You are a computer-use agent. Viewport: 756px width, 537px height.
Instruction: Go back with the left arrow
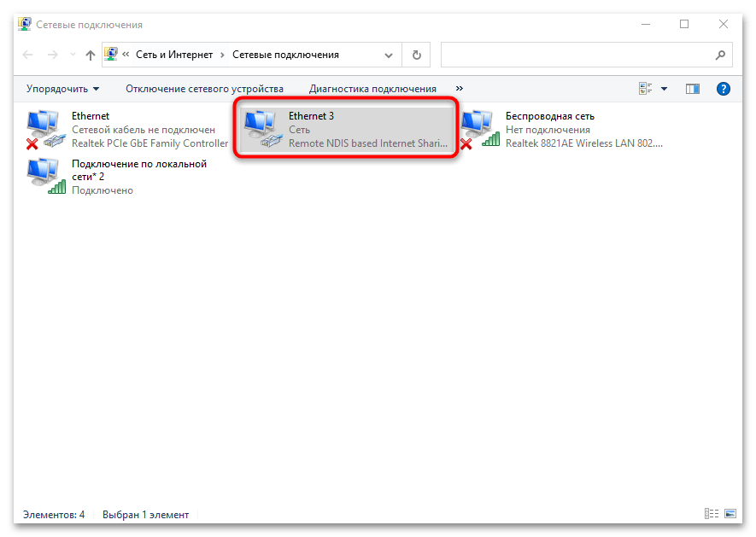coord(27,55)
